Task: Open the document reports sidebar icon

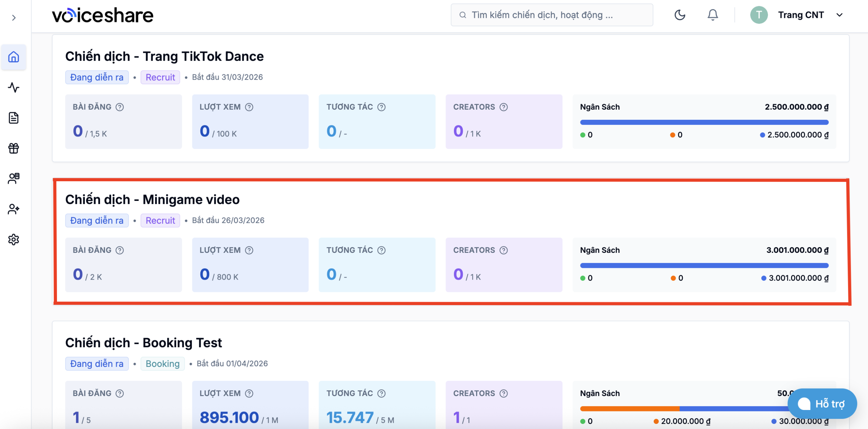Action: (14, 118)
